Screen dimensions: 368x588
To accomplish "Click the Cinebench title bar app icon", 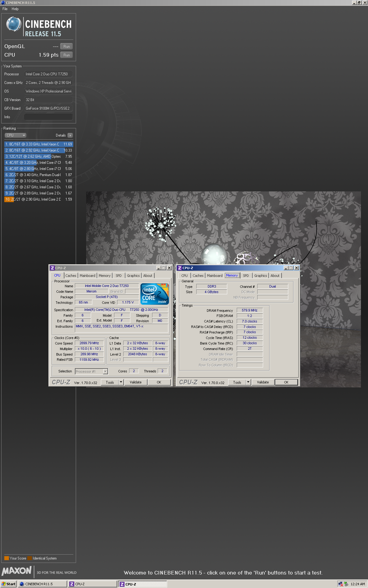I will pos(3,2).
